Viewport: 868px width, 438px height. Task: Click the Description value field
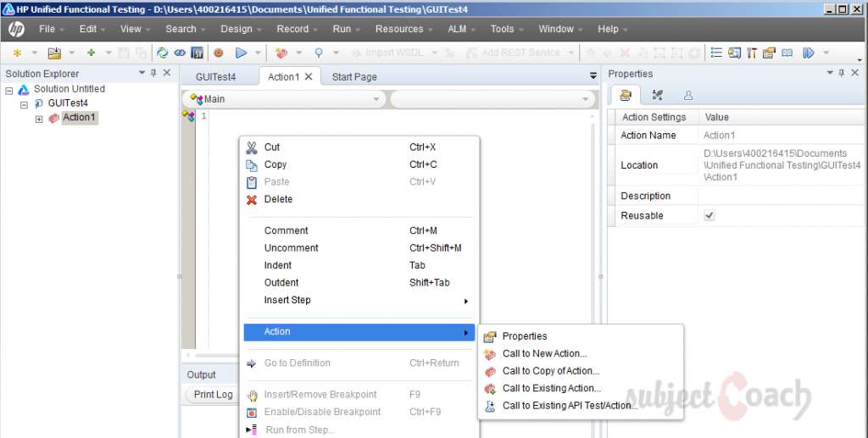click(x=781, y=196)
